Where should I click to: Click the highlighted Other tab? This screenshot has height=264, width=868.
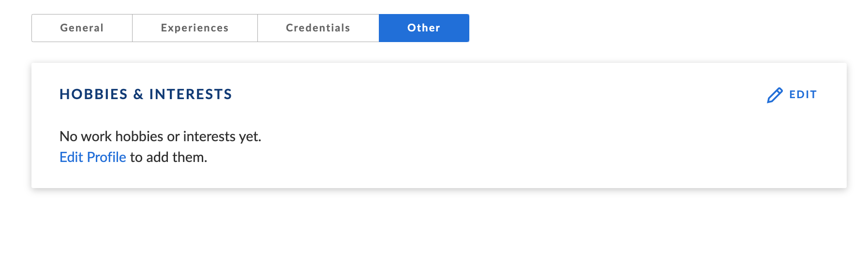click(423, 28)
